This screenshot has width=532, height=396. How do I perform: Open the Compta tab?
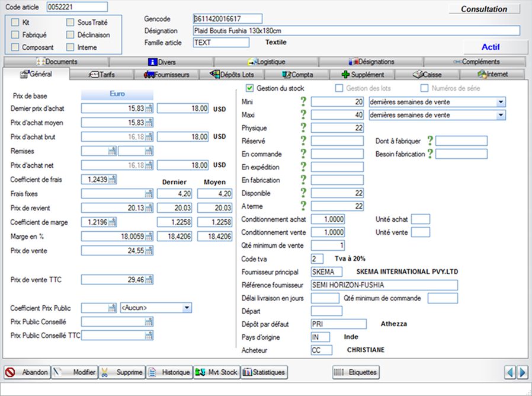297,74
